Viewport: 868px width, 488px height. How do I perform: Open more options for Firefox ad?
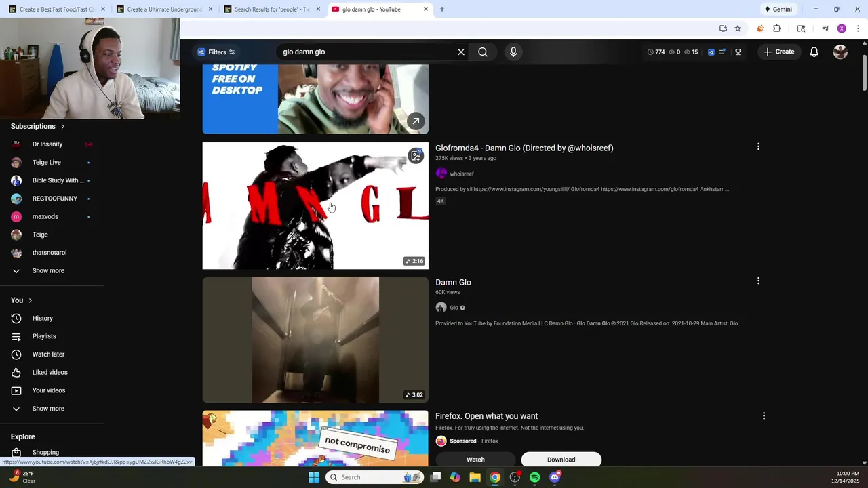764,416
